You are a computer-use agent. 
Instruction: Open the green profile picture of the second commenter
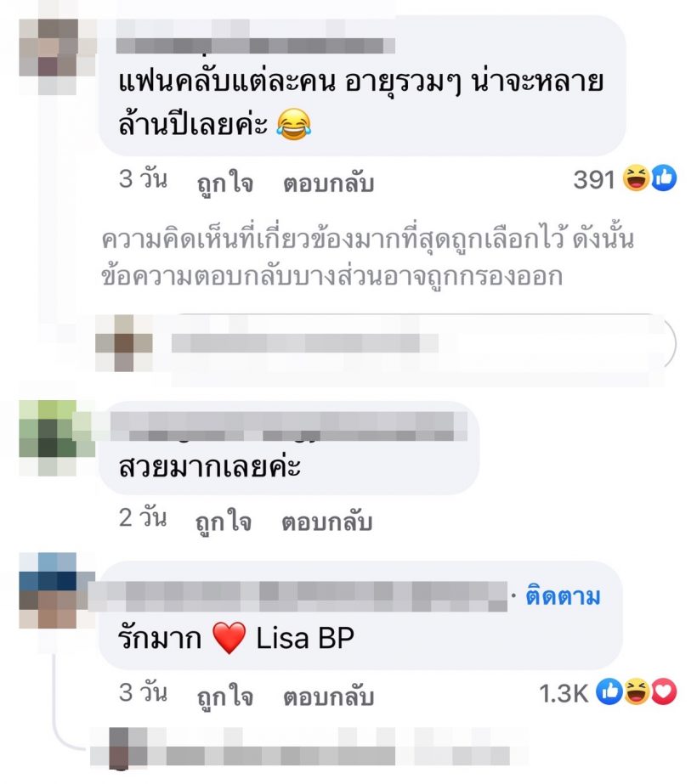coord(58,437)
